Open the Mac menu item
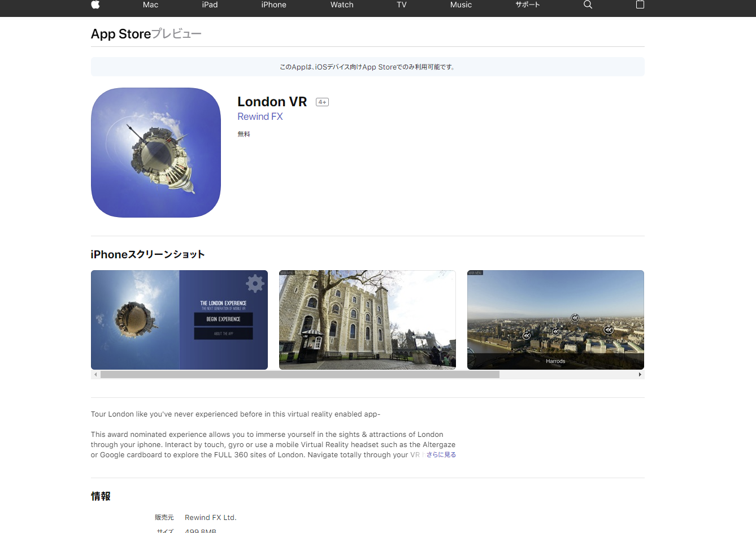The image size is (756, 533). pos(150,5)
